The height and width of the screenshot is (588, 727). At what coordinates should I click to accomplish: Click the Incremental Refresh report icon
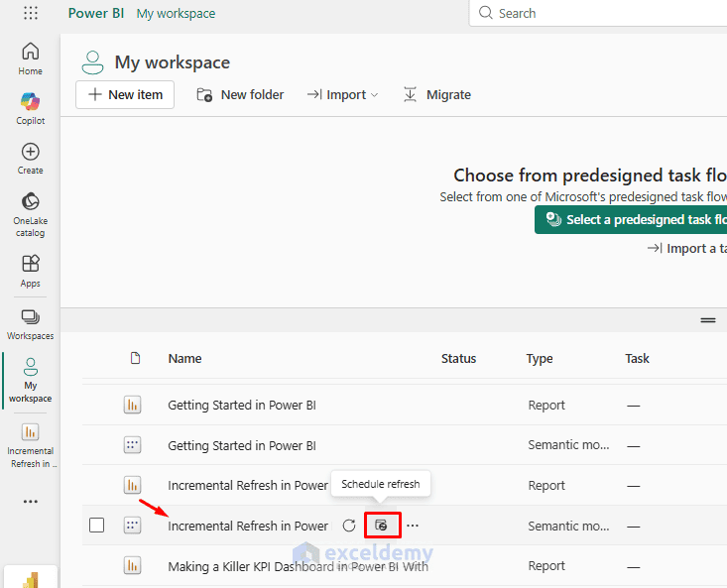(x=133, y=485)
